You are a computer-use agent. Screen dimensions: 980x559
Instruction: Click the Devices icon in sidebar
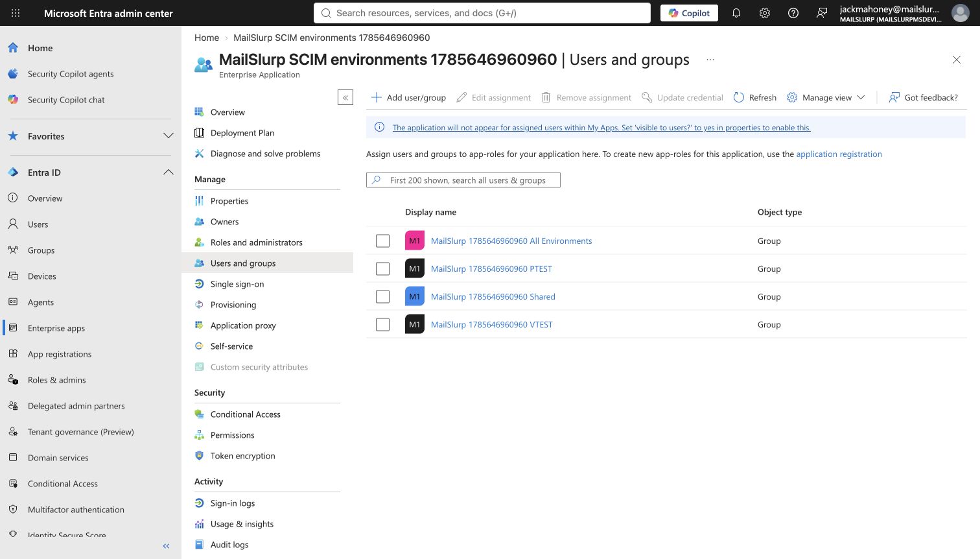(x=13, y=276)
